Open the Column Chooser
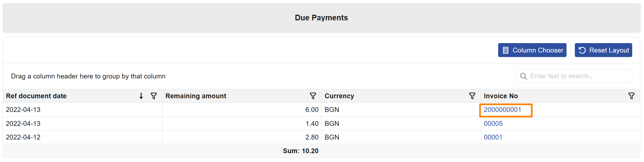This screenshot has height=162, width=644. (532, 50)
